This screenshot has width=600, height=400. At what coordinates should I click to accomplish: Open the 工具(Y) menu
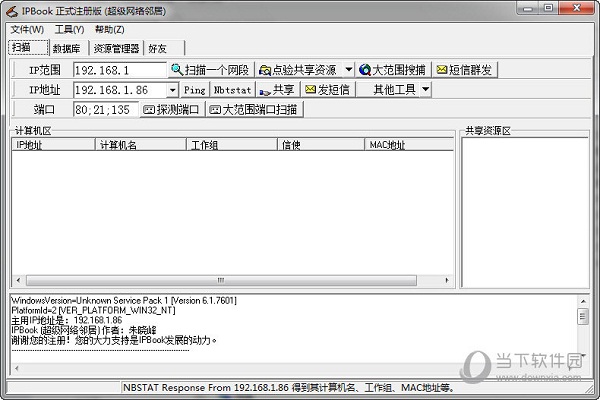(x=69, y=29)
